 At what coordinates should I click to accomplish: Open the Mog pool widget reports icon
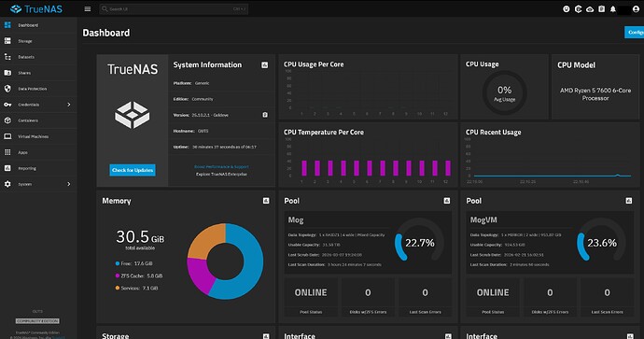447,201
